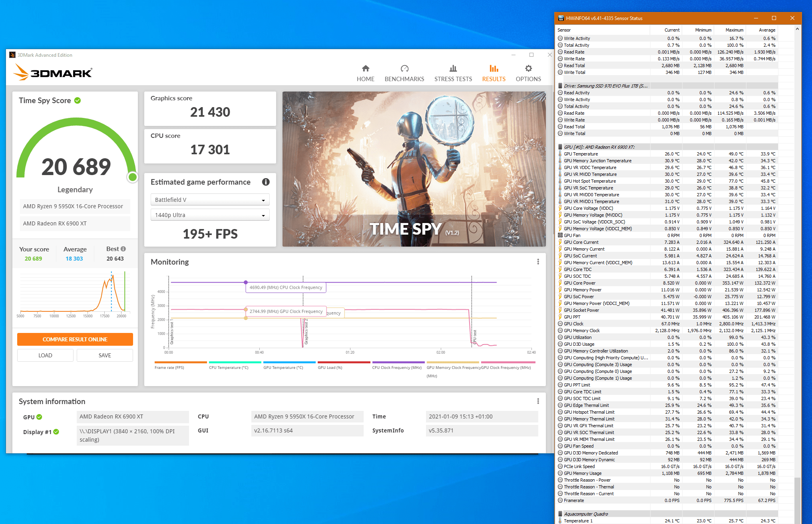Select the GPU Memory Junction Temperature row
This screenshot has width=812, height=524.
(667, 161)
